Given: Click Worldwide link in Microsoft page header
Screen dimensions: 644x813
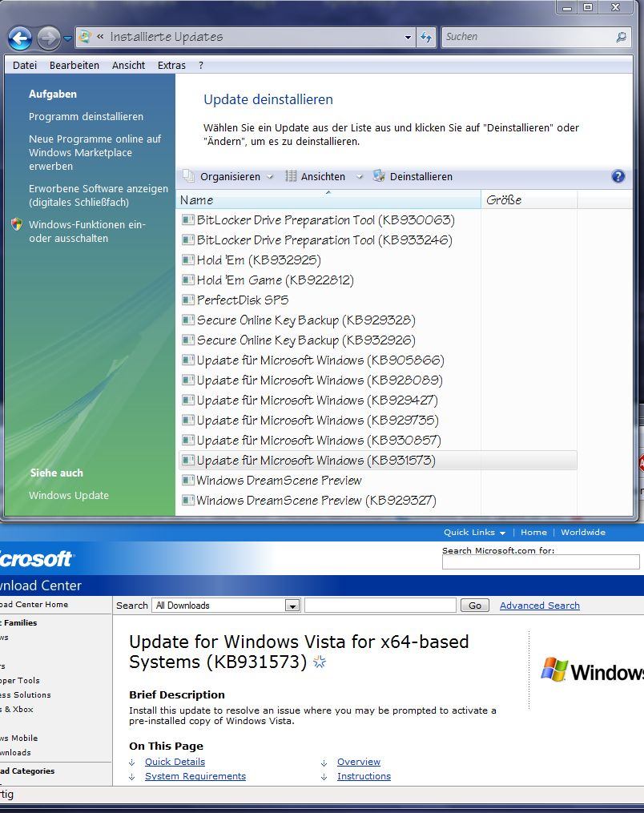Looking at the screenshot, I should point(583,533).
